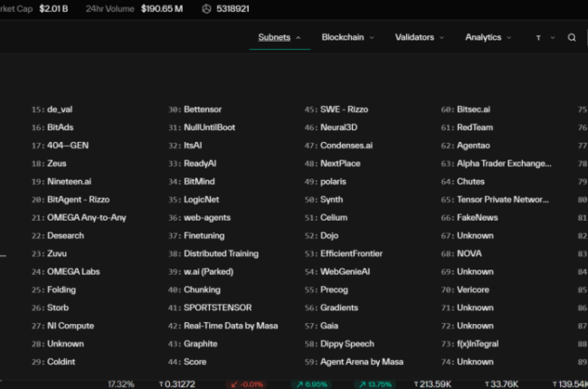Screen dimensions: 588x389
Task: Open subnet 42: Real-Time Data by Masa
Action: tap(223, 326)
